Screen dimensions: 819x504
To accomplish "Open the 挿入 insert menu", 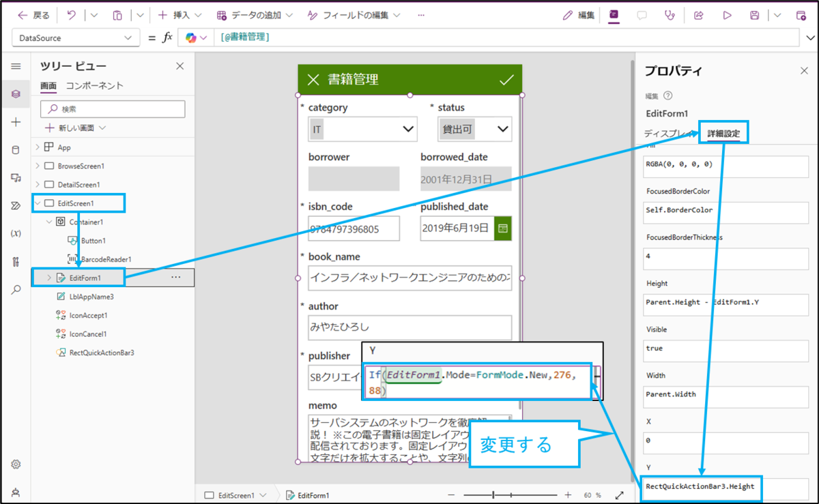I will pos(179,15).
